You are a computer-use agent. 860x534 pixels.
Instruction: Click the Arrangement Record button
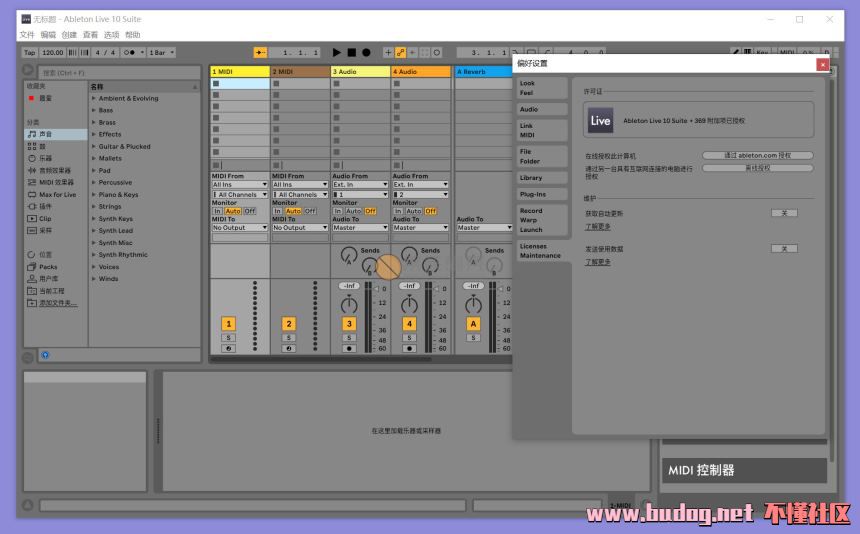click(366, 53)
